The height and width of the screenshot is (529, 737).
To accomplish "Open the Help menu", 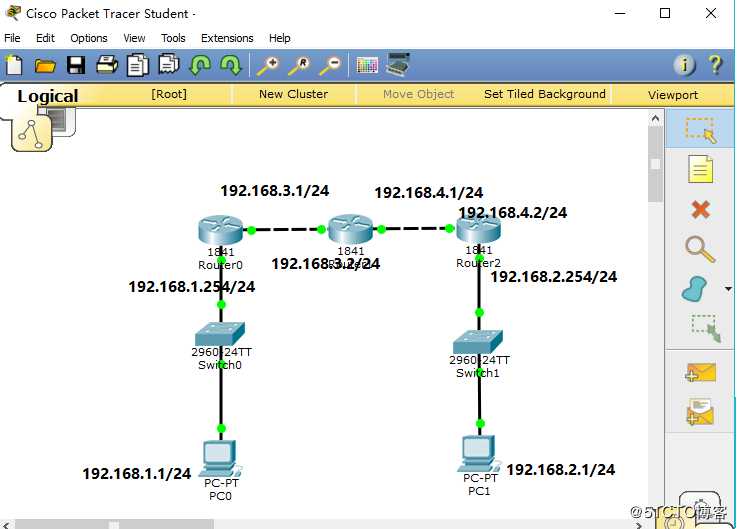I will [280, 38].
